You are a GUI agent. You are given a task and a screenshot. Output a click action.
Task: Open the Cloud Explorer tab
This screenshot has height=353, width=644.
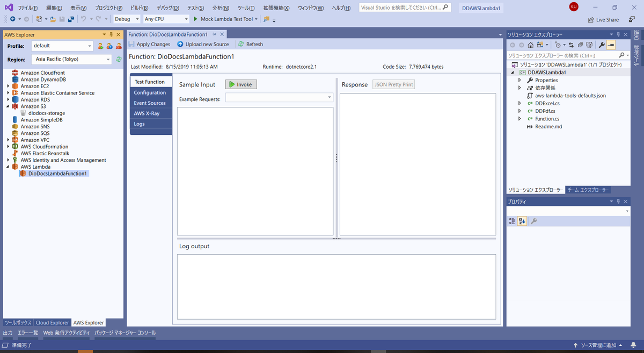coord(52,322)
